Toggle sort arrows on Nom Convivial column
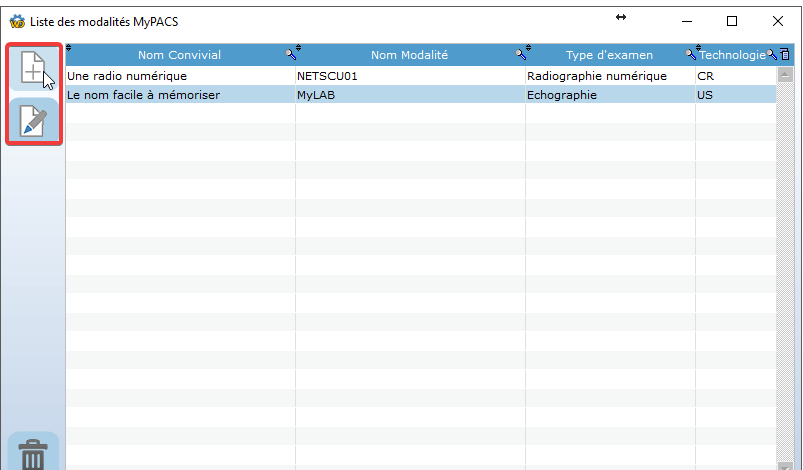 coord(69,48)
